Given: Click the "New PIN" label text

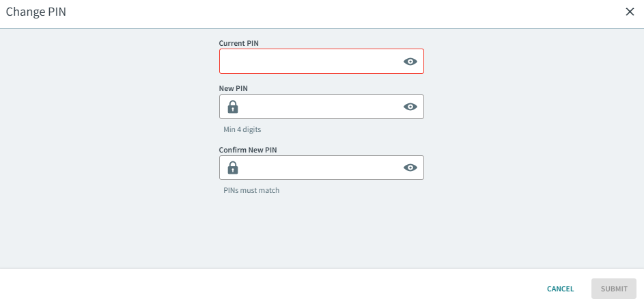Looking at the screenshot, I should pyautogui.click(x=232, y=88).
